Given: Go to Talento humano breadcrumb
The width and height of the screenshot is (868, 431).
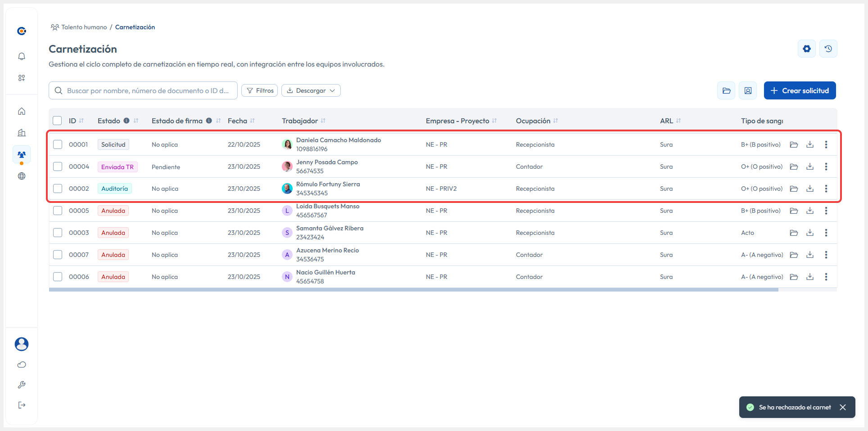Looking at the screenshot, I should click(84, 27).
